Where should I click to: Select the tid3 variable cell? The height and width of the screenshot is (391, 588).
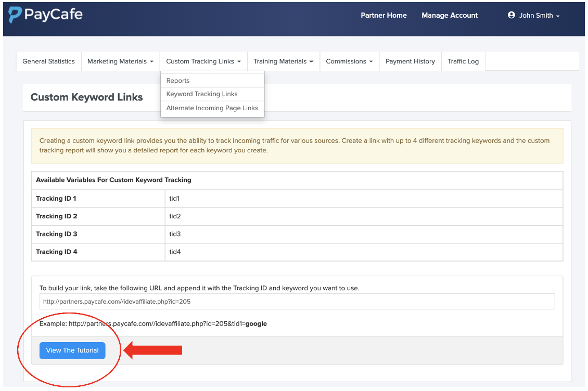[364, 234]
